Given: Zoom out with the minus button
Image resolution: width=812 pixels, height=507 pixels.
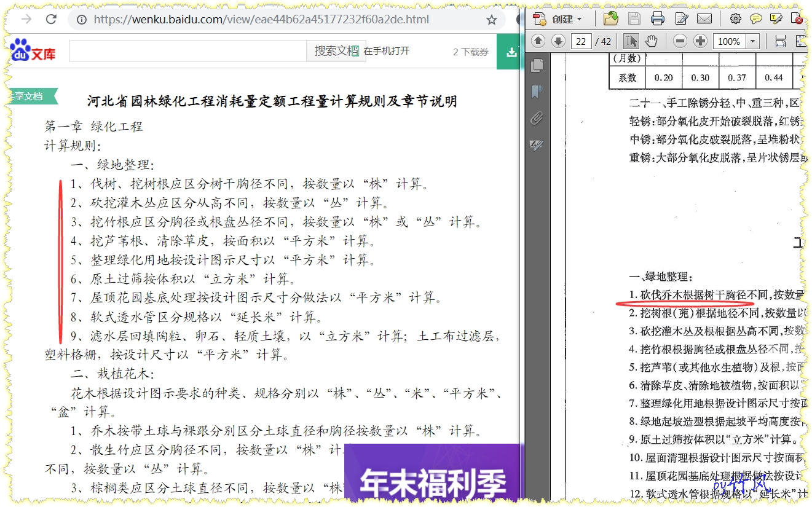Looking at the screenshot, I should (680, 41).
